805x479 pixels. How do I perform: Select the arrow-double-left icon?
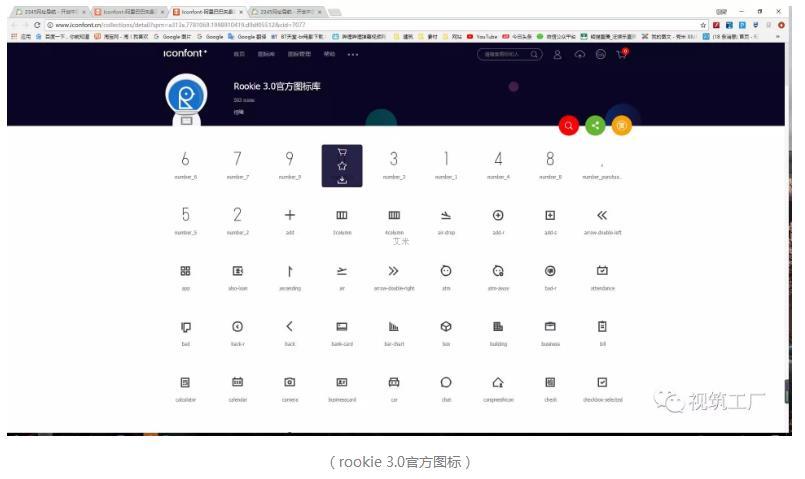point(602,215)
